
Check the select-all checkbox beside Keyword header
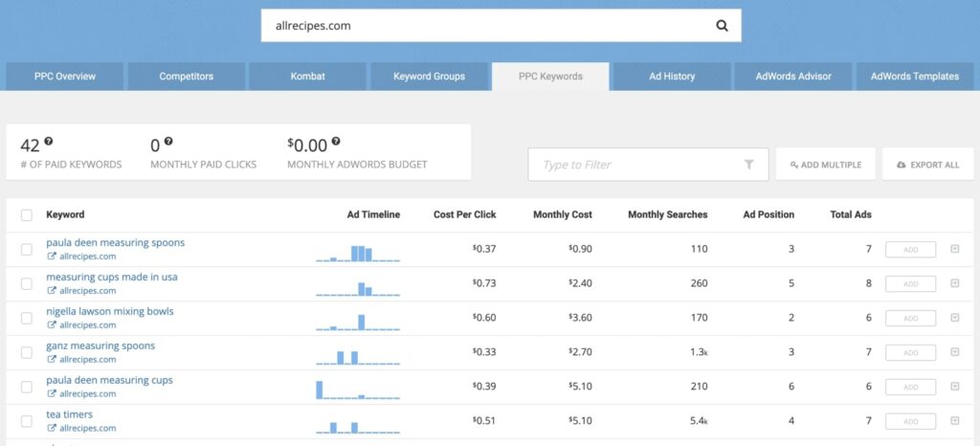click(26, 215)
